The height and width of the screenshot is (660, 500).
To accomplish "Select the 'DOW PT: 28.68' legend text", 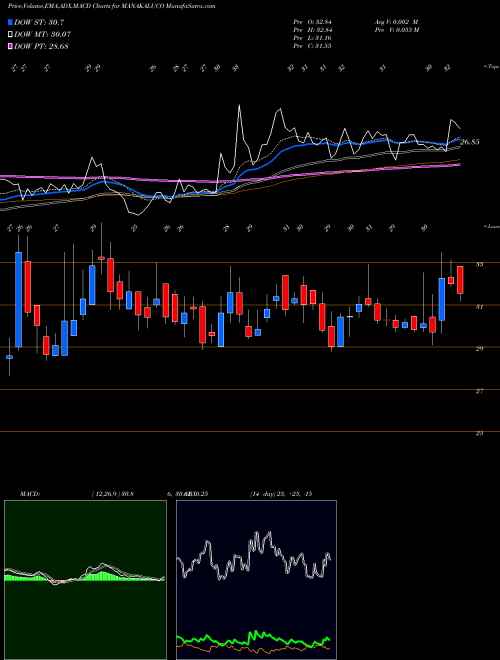I will (x=41, y=46).
